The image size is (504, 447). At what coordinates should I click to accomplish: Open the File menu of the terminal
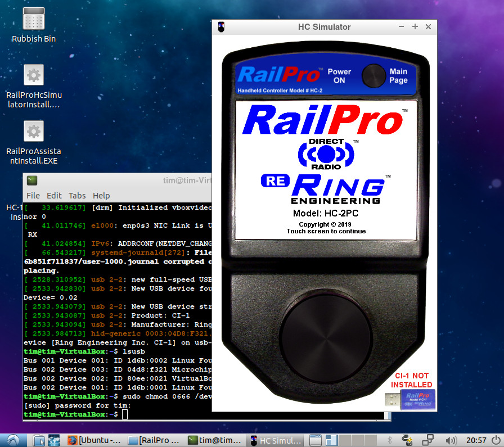coord(33,196)
